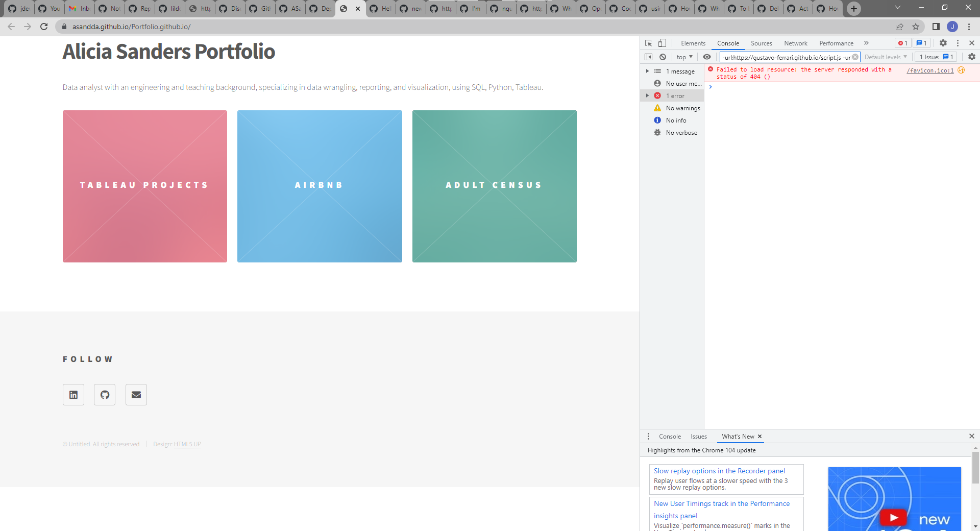The height and width of the screenshot is (531, 980).
Task: Reload the page
Action: [44, 27]
